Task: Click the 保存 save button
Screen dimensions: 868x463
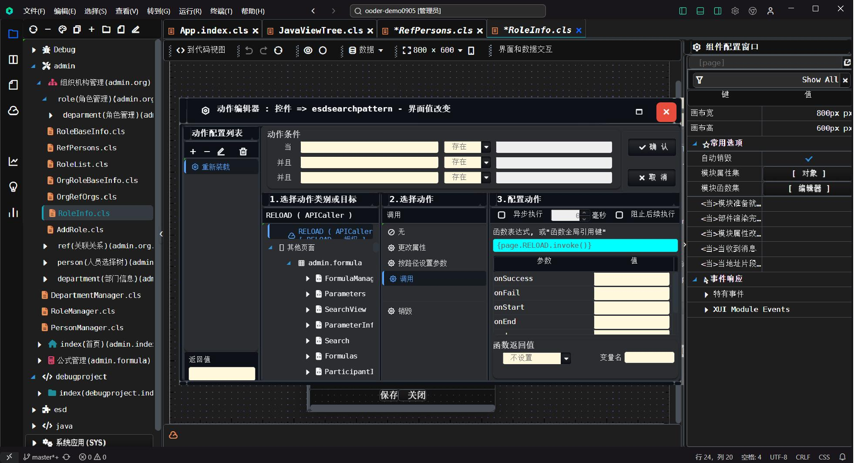Action: (x=389, y=395)
